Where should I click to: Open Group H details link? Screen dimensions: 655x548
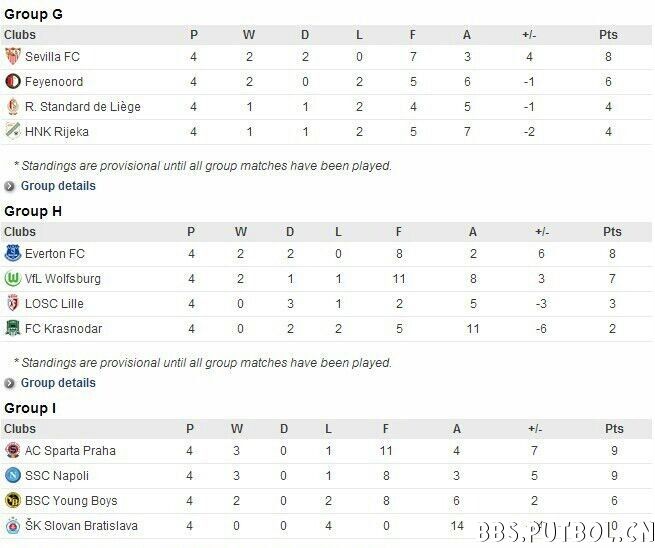pyautogui.click(x=58, y=383)
